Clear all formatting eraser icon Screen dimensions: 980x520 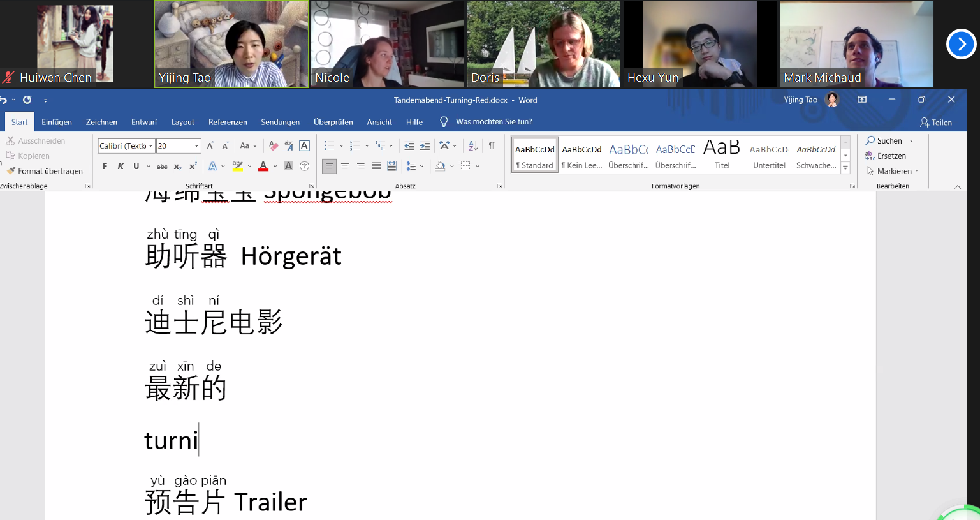click(274, 146)
